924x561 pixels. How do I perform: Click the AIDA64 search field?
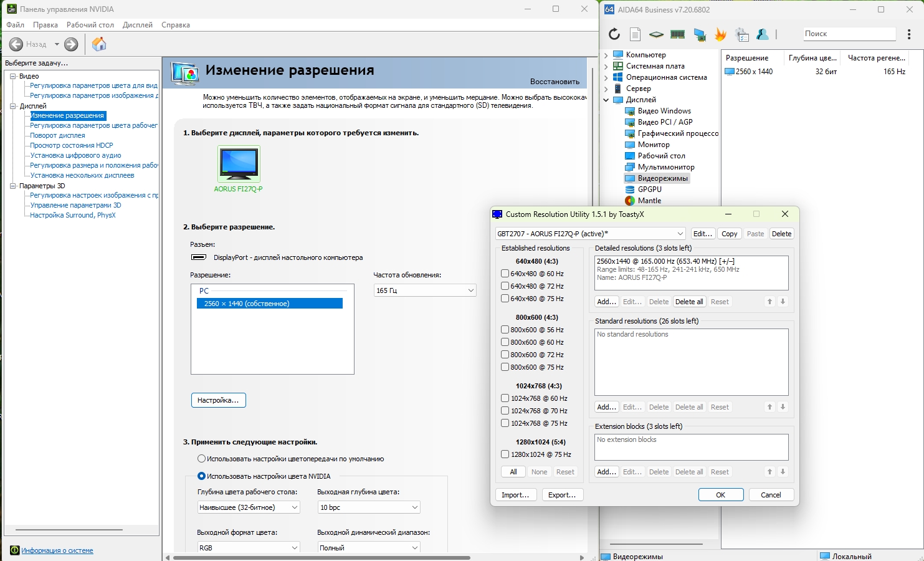(x=849, y=34)
